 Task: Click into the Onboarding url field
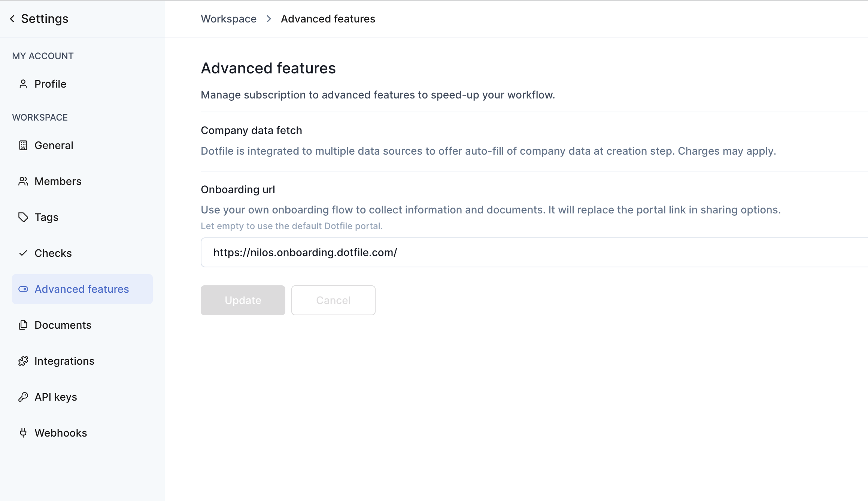524,252
